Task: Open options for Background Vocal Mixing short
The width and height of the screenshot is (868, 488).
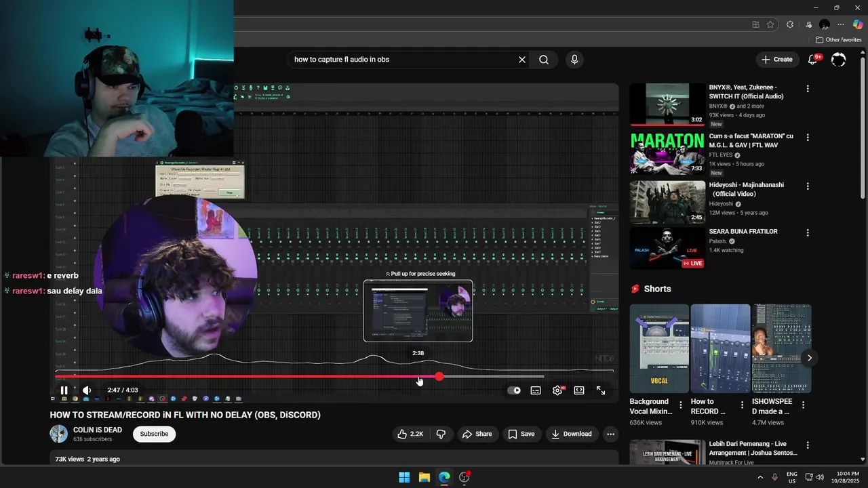Action: [x=681, y=405]
